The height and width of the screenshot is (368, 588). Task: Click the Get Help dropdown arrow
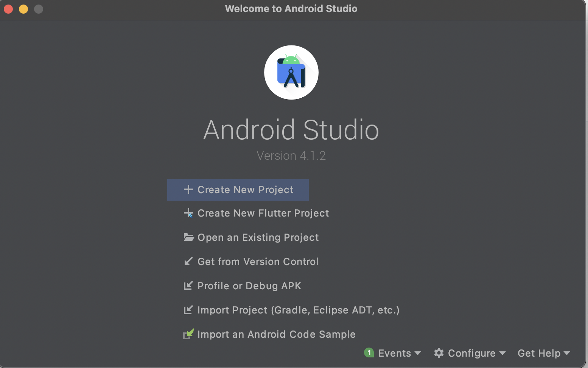567,353
